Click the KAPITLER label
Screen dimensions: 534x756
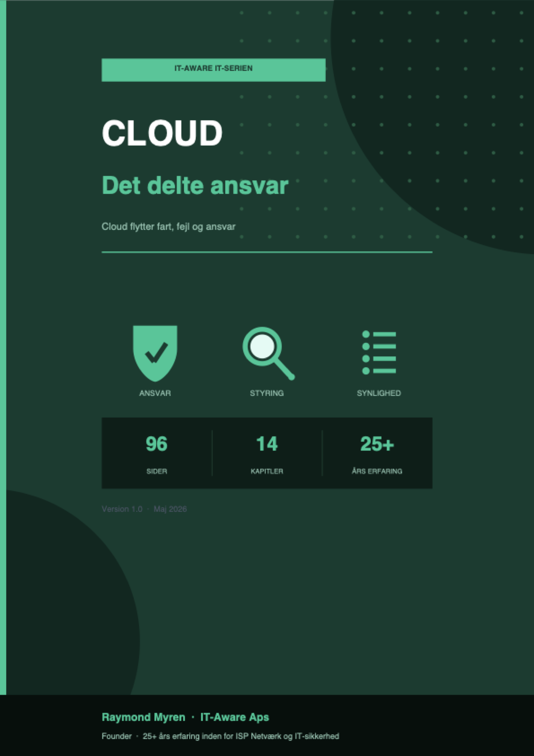point(267,471)
